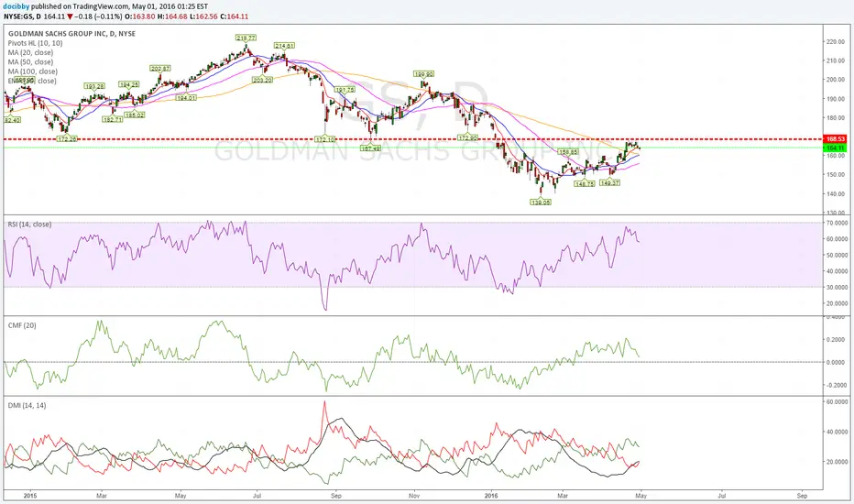This screenshot has height=504, width=854.
Task: Click the 210.00 price axis value
Action: pos(835,60)
